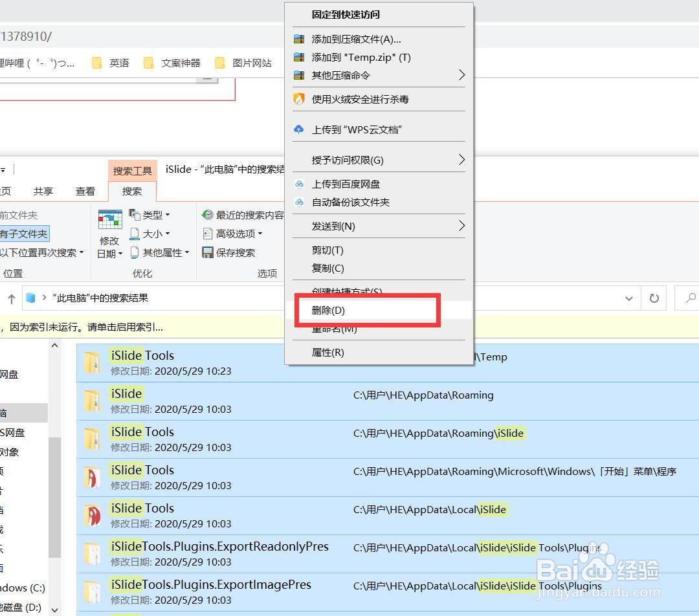Image resolution: width=699 pixels, height=616 pixels.
Task: Choose 使用火绒安全进行杀毒 entry
Action: coord(379,99)
